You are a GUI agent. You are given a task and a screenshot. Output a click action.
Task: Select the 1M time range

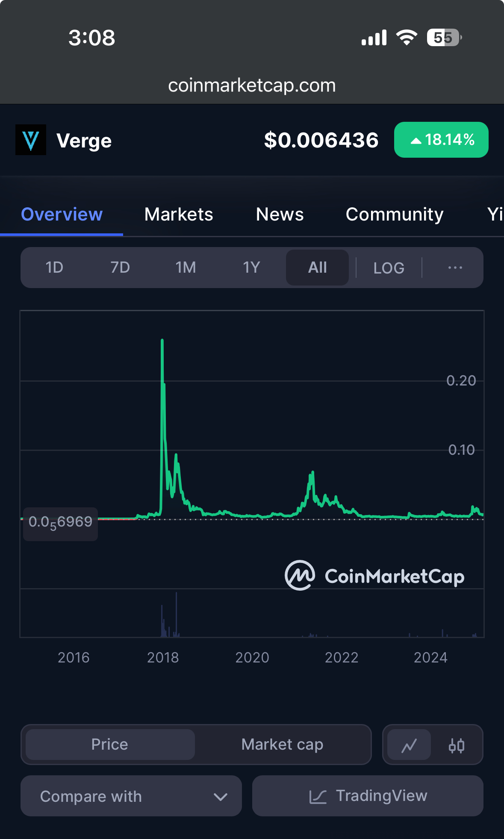click(186, 268)
